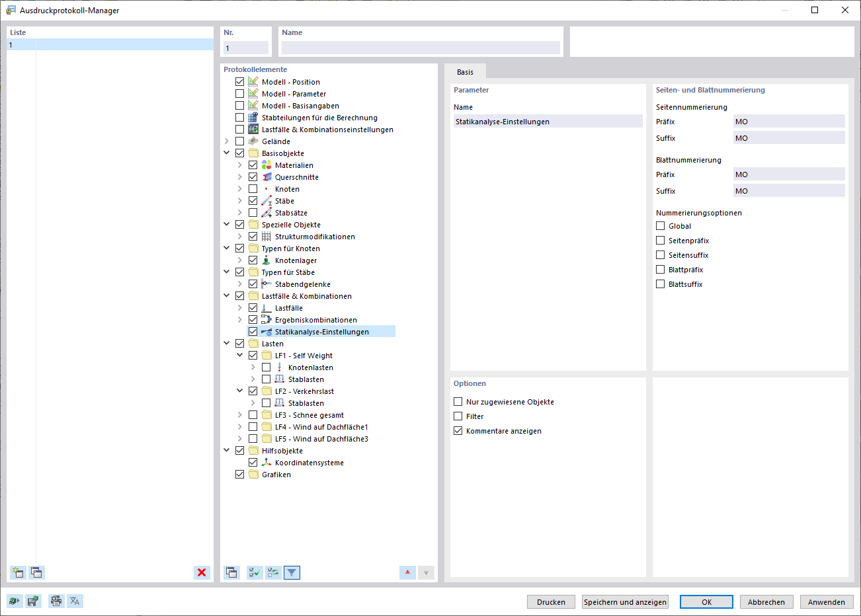
Task: Click the Blattnummerierung Suffix field
Action: click(x=789, y=191)
